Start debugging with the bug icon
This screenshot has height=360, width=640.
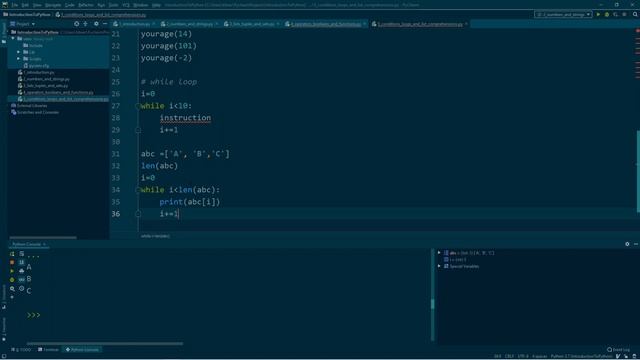[607, 14]
